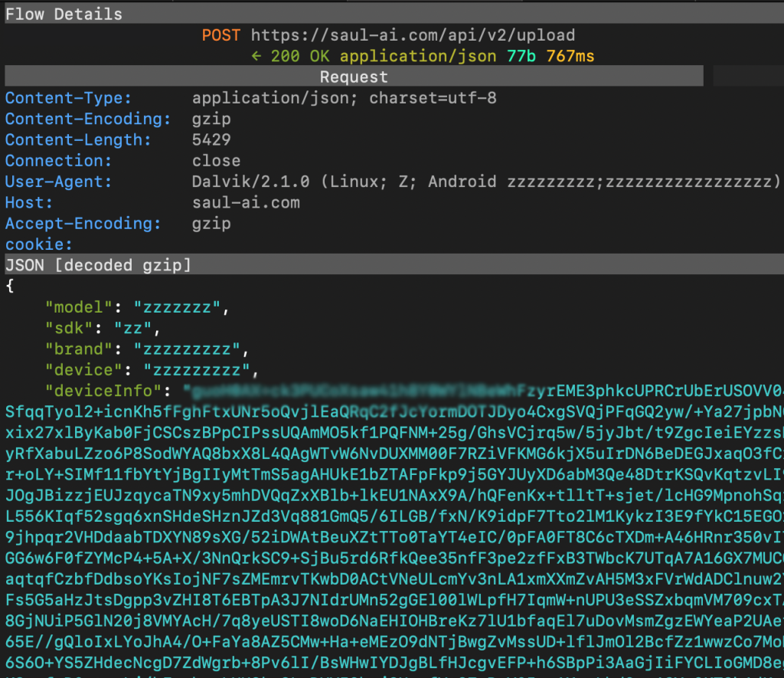
Task: Click the JSON [decoded gzip] section header
Action: click(x=98, y=265)
